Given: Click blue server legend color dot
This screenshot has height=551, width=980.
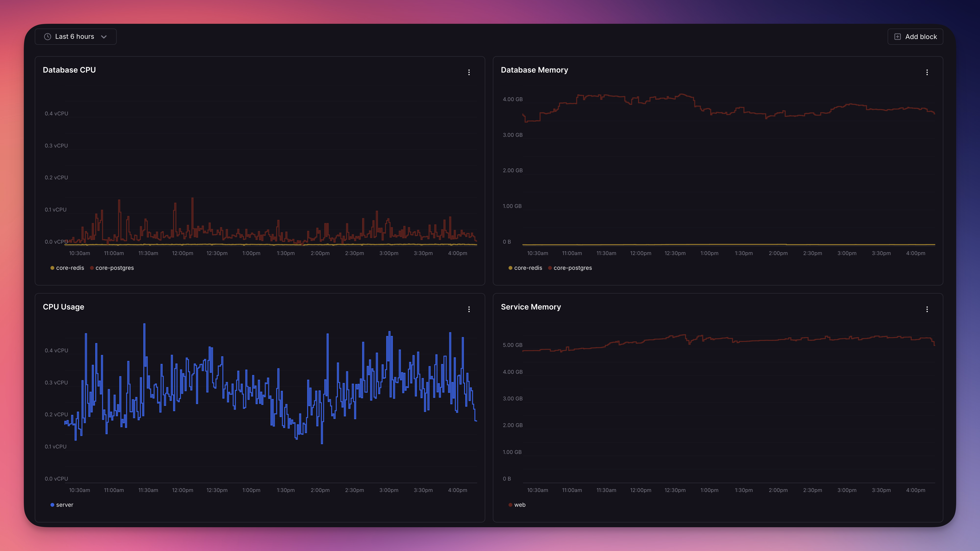Looking at the screenshot, I should pos(52,505).
